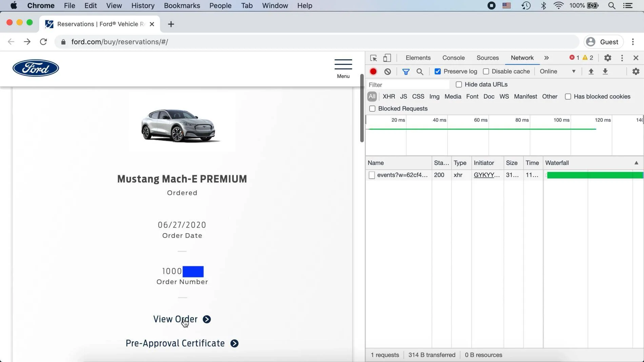Clear the network log

pos(388,71)
